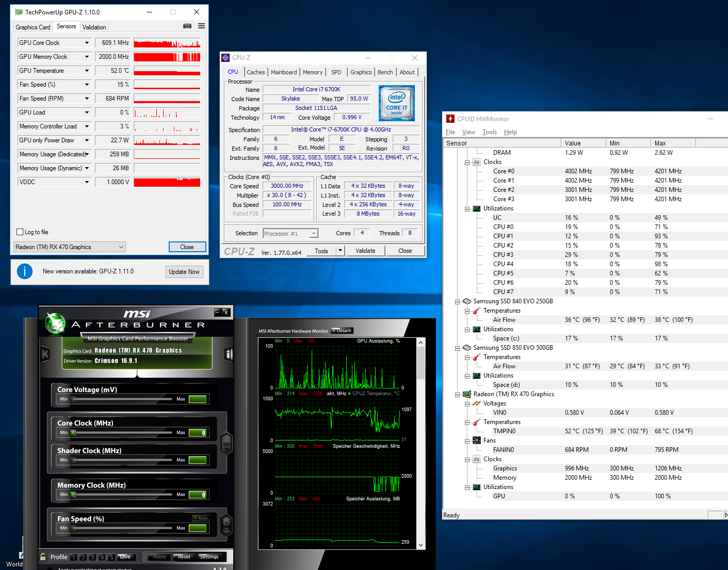Image resolution: width=728 pixels, height=570 pixels.
Task: Click the Validate button in CPU-Z
Action: click(x=365, y=251)
